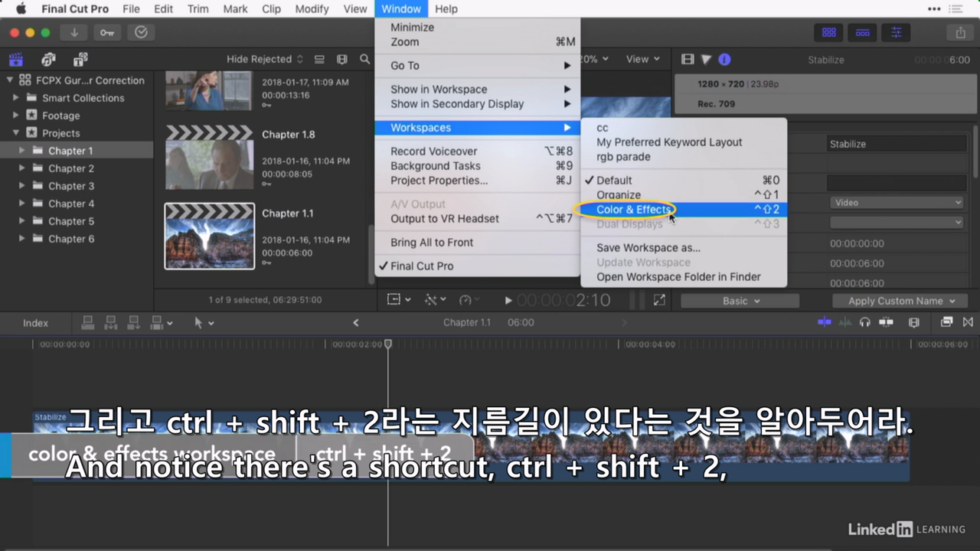Go back in timeline history arrow
Screen dimensions: 980x551
tap(356, 323)
